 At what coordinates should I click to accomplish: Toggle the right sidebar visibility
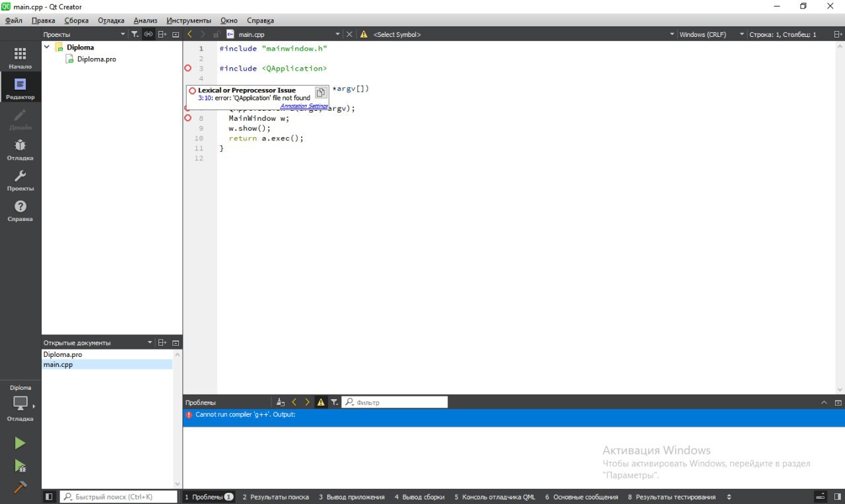pyautogui.click(x=837, y=497)
